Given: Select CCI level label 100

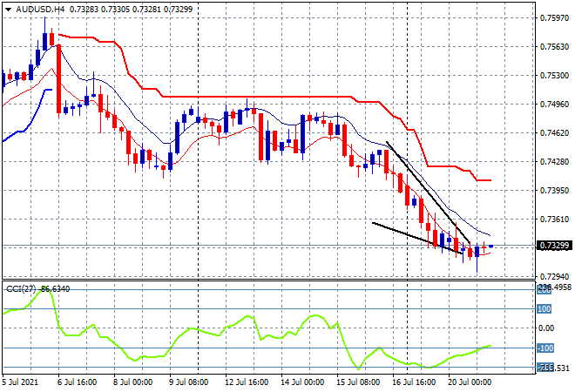Looking at the screenshot, I should coord(545,309).
